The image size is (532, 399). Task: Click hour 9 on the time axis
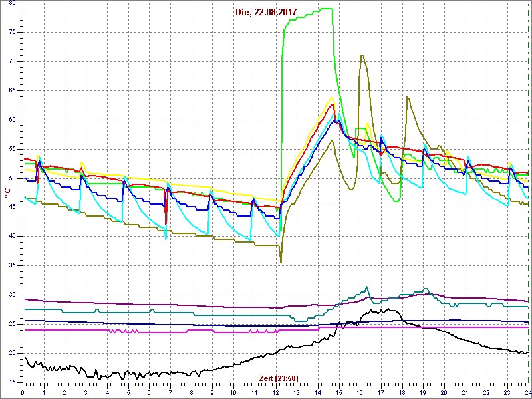(212, 391)
